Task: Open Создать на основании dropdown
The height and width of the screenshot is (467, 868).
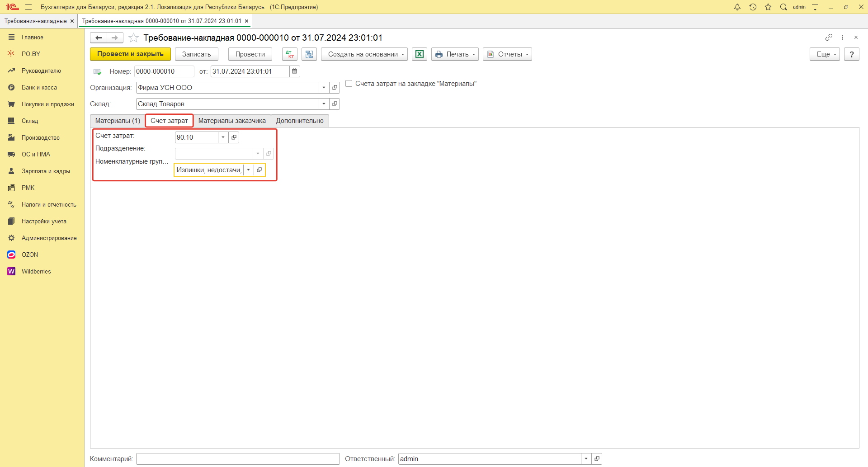Action: (364, 54)
